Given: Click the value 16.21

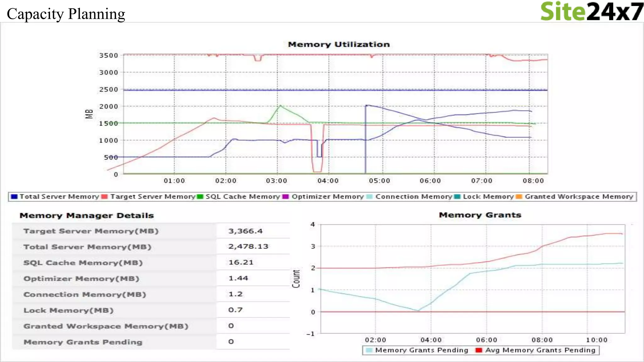Looking at the screenshot, I should tap(241, 262).
